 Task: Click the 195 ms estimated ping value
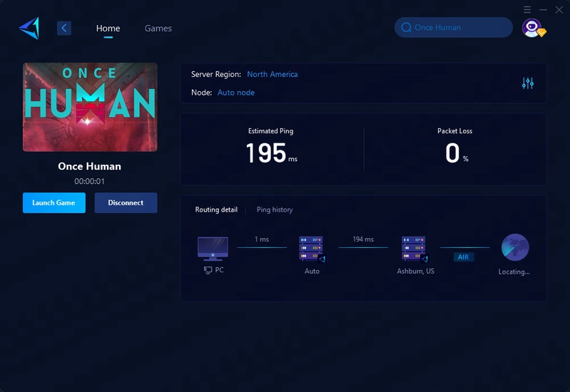click(271, 153)
